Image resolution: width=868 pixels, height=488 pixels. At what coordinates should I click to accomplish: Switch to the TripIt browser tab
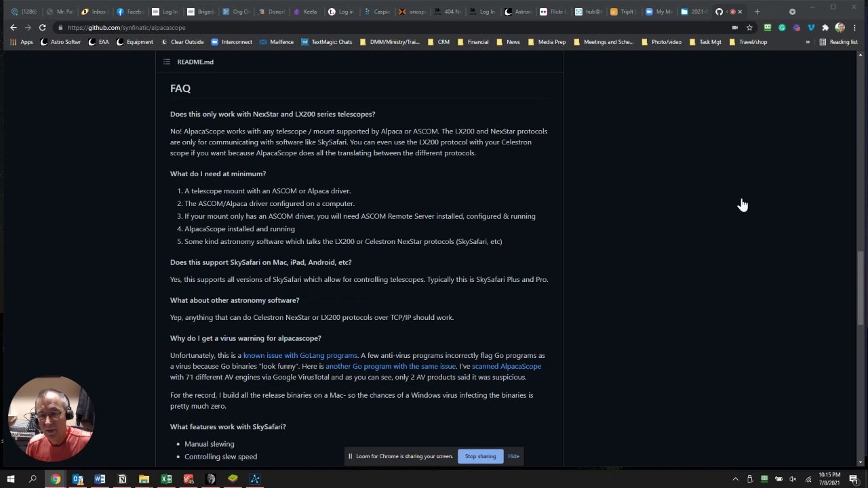(623, 12)
